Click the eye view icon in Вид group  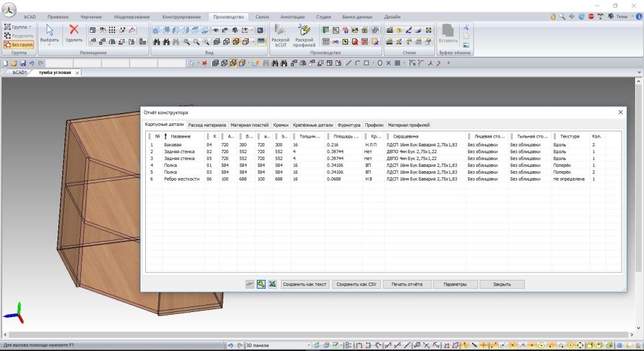tap(216, 30)
